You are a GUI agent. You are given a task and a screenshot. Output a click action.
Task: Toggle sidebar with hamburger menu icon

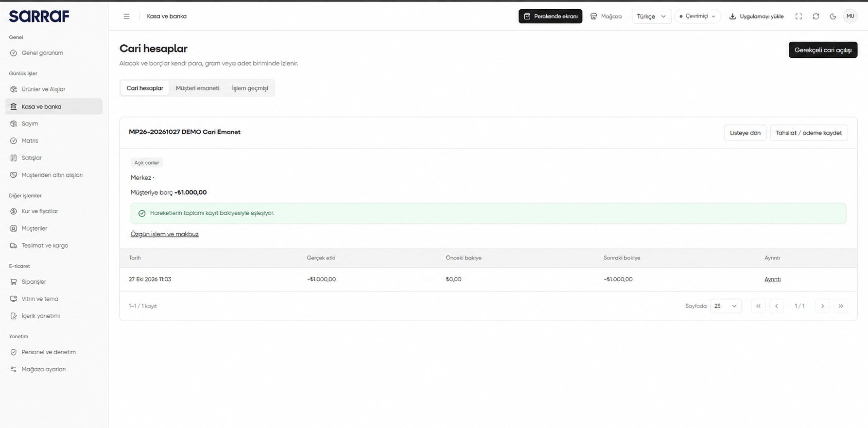[126, 17]
